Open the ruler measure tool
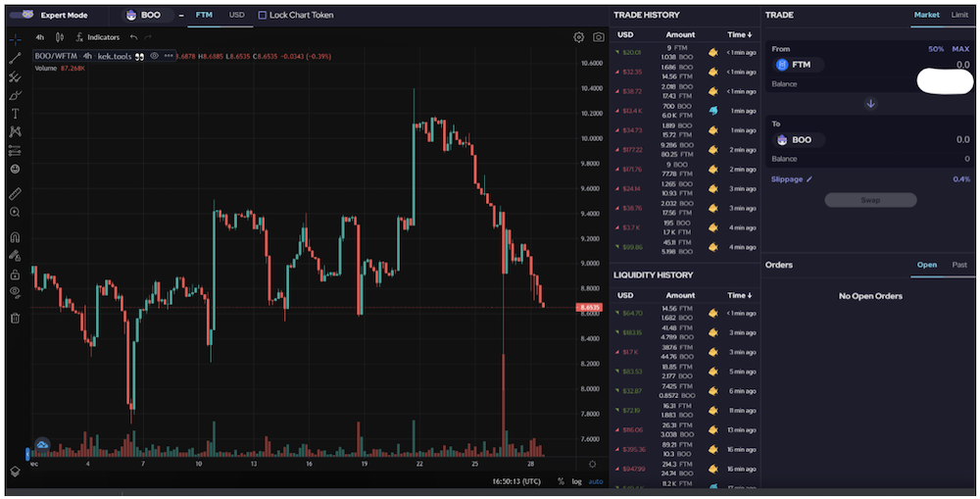The image size is (980, 499). pyautogui.click(x=15, y=194)
